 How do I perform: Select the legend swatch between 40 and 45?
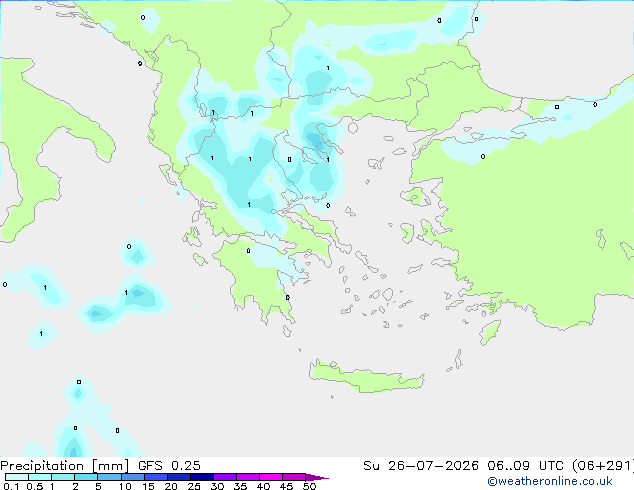(271, 477)
